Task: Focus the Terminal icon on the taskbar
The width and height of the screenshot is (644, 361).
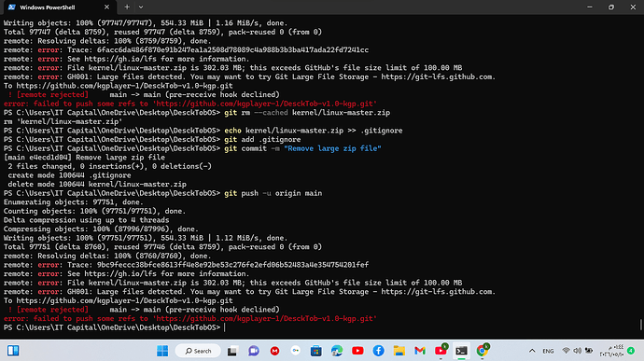Action: pyautogui.click(x=461, y=351)
